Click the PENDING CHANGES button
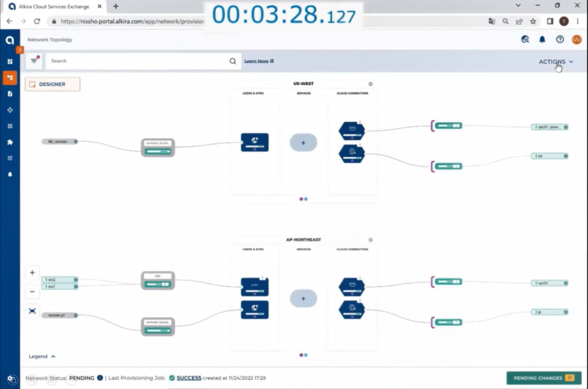This screenshot has width=588, height=389. [543, 378]
